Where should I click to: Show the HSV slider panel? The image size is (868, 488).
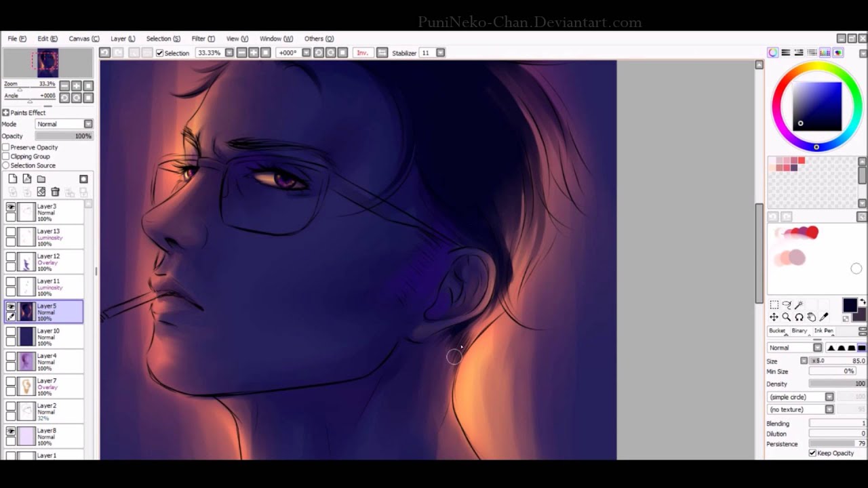pos(799,53)
